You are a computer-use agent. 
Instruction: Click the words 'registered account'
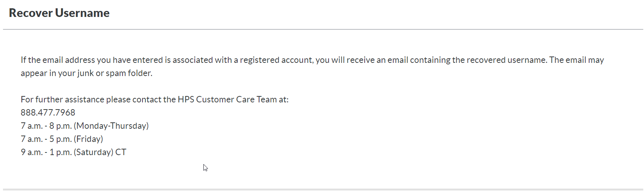coord(276,60)
